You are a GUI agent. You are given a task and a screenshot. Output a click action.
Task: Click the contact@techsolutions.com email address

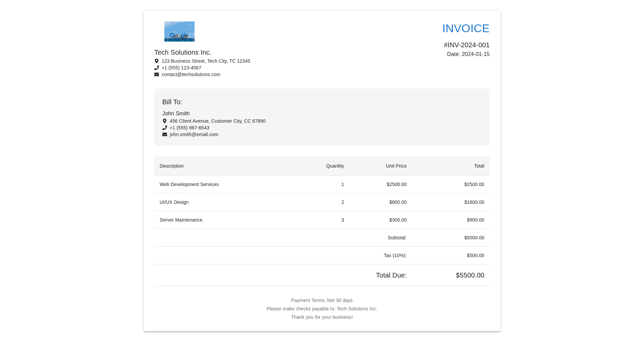(191, 74)
